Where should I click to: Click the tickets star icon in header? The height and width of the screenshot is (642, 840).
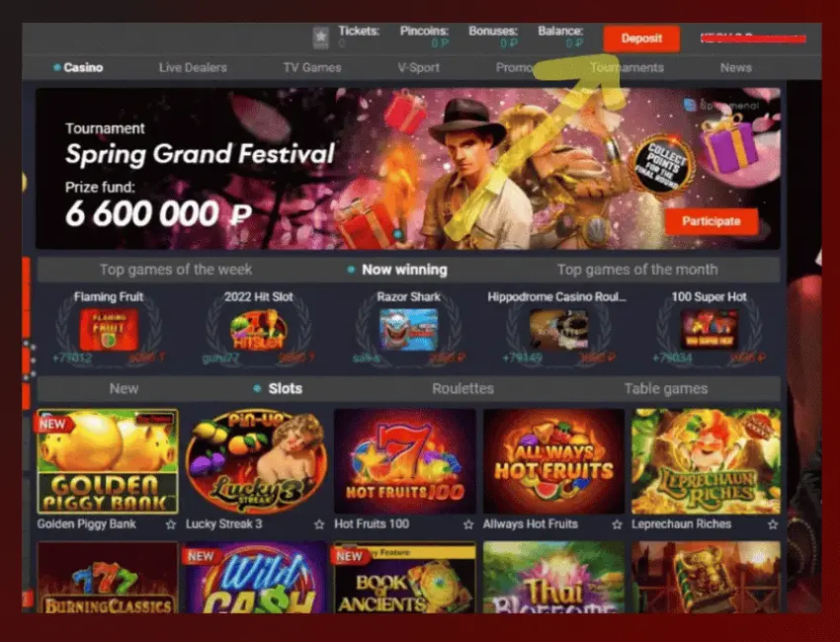pos(321,38)
